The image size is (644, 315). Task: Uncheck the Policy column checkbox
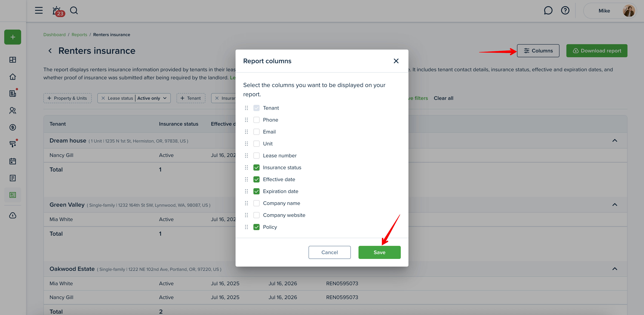pos(256,227)
